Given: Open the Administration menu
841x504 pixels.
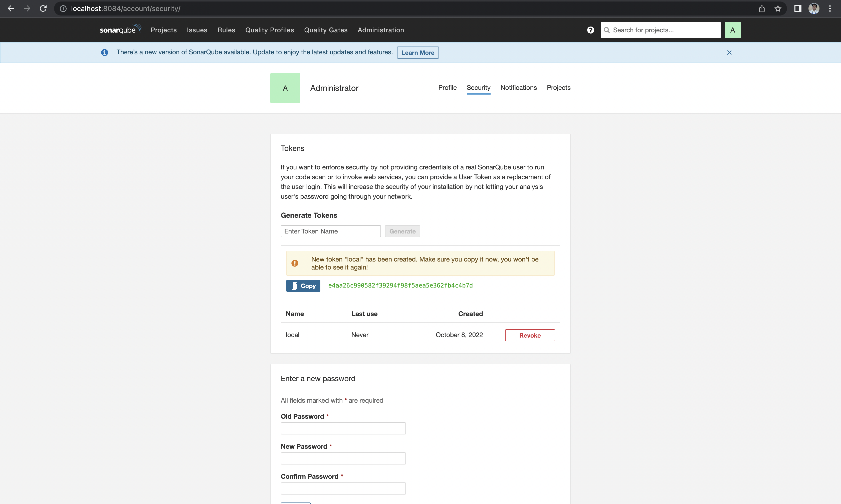Looking at the screenshot, I should click(380, 29).
